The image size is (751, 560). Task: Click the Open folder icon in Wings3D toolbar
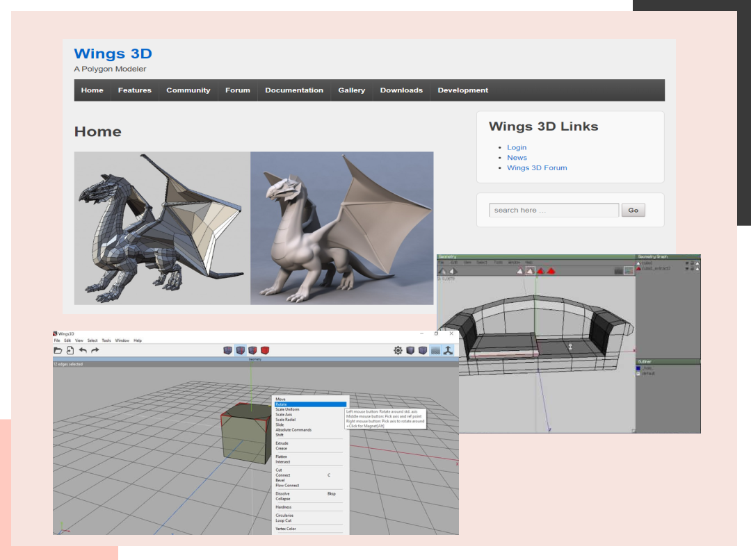point(58,350)
